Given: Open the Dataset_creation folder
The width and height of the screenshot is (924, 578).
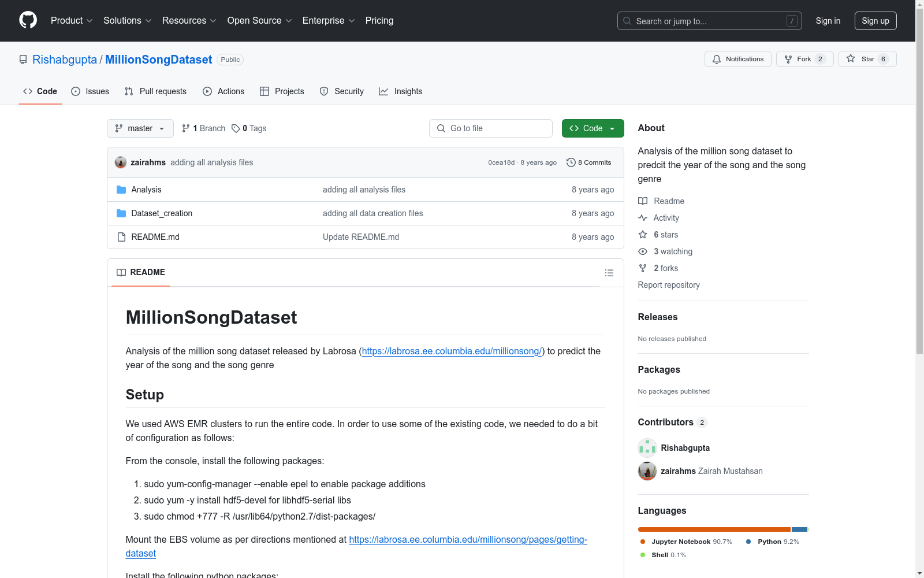Looking at the screenshot, I should [x=162, y=213].
